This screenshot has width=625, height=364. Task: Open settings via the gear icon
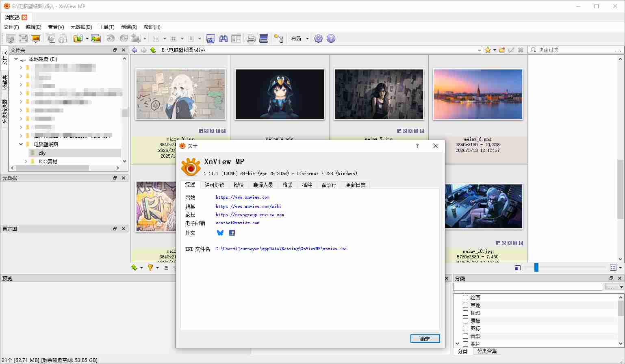pos(318,39)
